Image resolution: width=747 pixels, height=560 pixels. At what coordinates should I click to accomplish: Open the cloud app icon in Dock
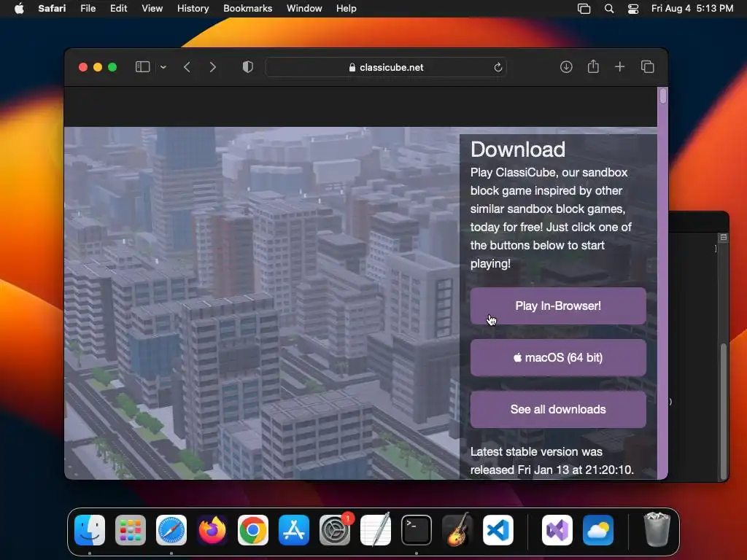598,530
